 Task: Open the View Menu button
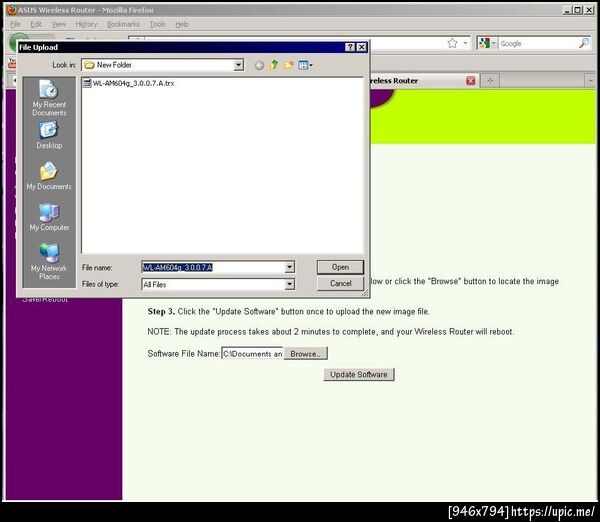tap(305, 65)
